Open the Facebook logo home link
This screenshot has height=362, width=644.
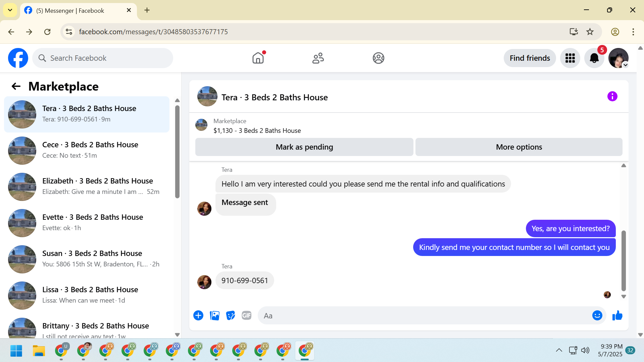(x=18, y=58)
